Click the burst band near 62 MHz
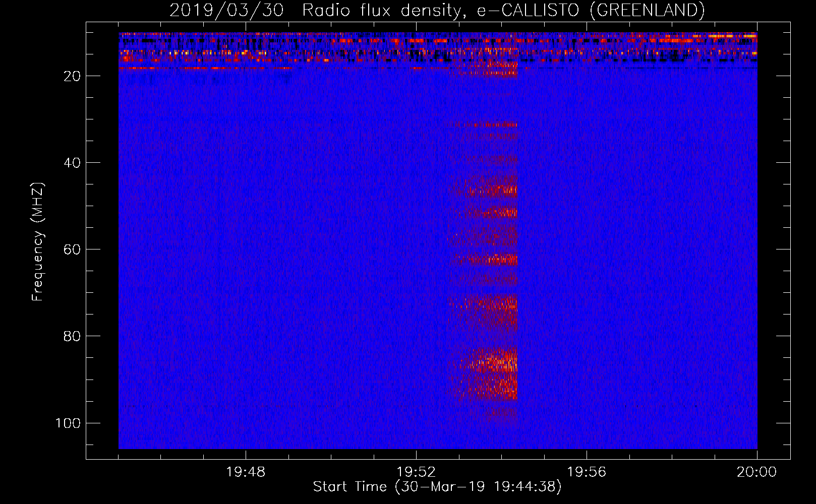The height and width of the screenshot is (504, 816). 487,260
